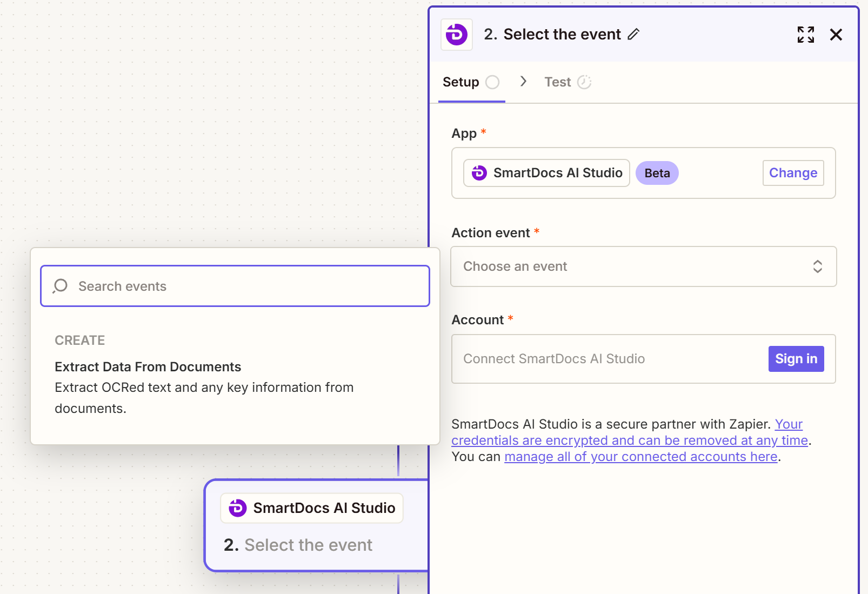
Task: Focus the Search events field
Action: tap(235, 286)
